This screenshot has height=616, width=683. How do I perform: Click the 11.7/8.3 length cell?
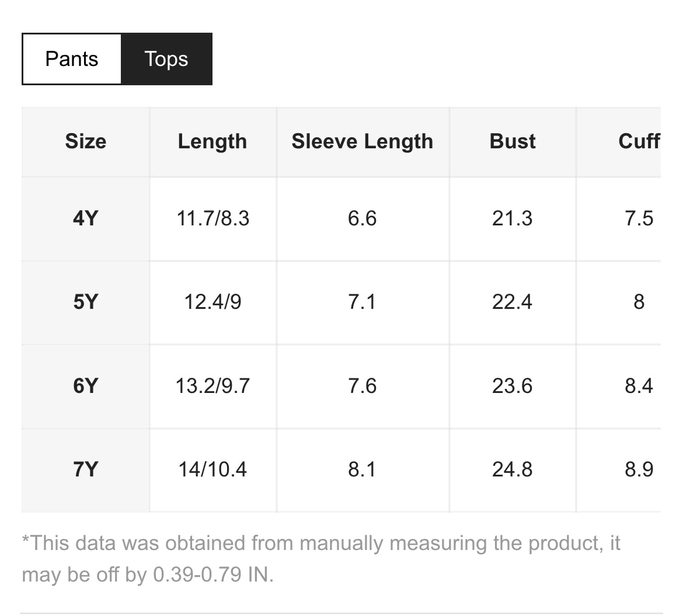[x=212, y=218]
